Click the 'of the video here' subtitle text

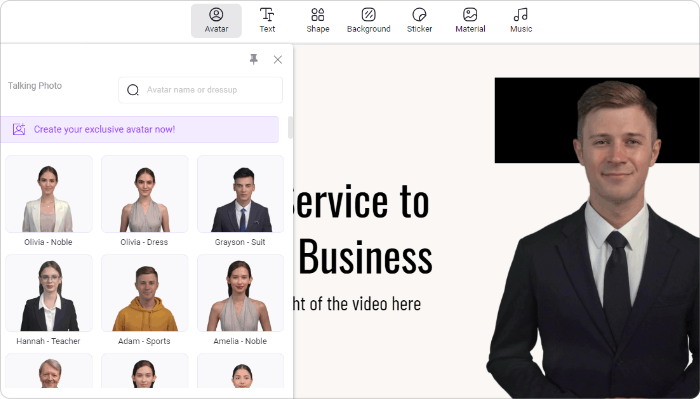pos(365,304)
